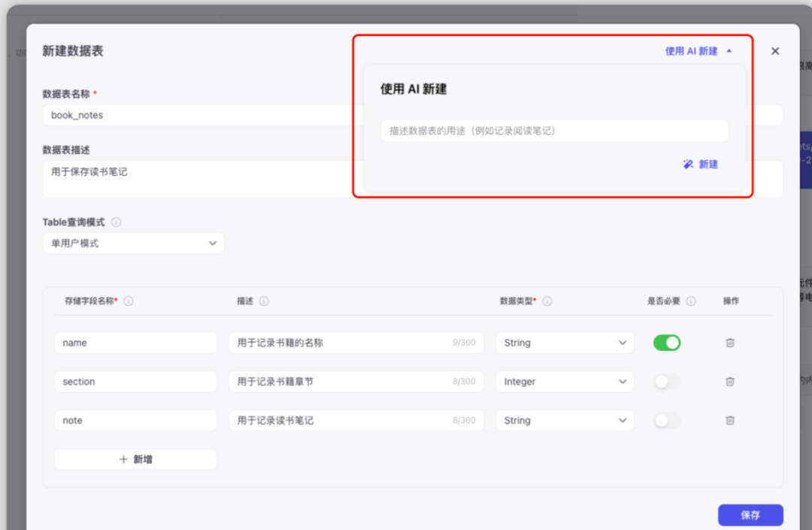812x530 pixels.
Task: Close the 新建数据表 dialog
Action: [774, 50]
